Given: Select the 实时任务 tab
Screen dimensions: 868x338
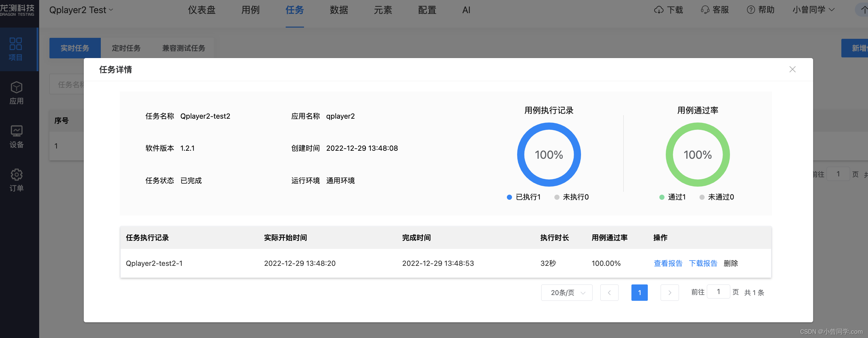Looking at the screenshot, I should pos(75,48).
